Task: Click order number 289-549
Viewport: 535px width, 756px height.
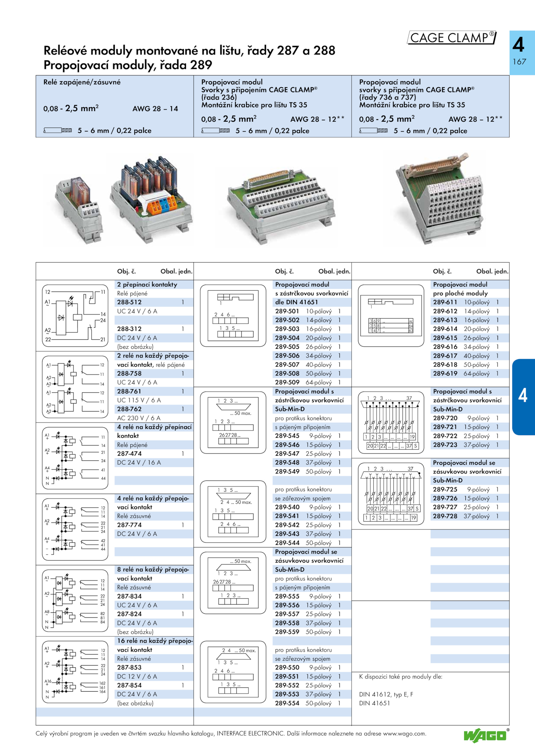Action: point(287,471)
